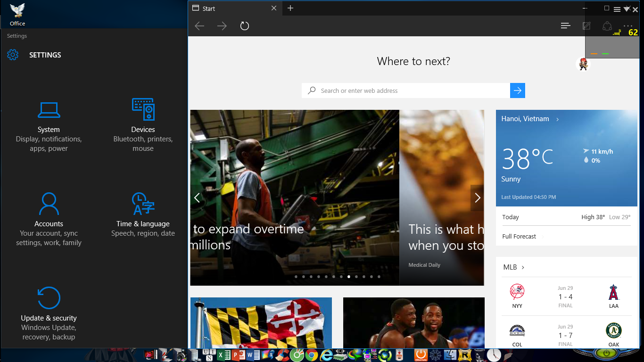This screenshot has height=362, width=644.
Task: Click the Edge forward arrow
Action: (x=222, y=26)
